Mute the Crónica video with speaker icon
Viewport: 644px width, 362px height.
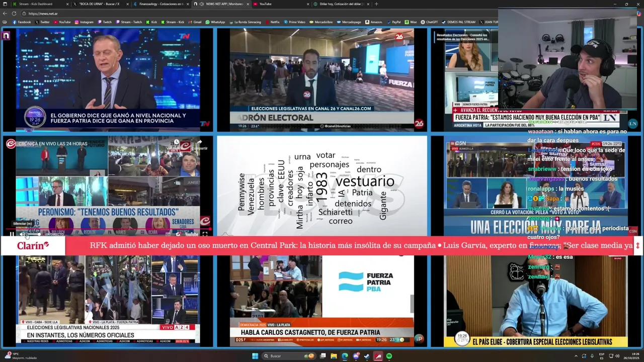pyautogui.click(x=23, y=234)
